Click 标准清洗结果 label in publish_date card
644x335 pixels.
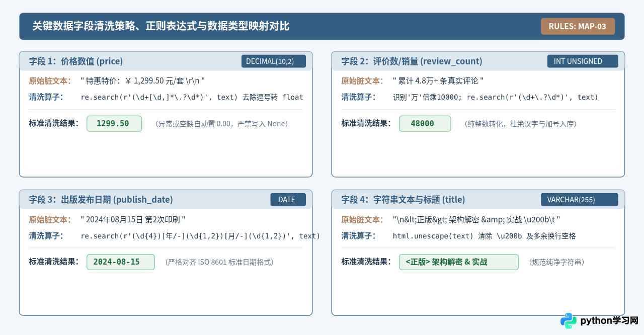coord(54,262)
